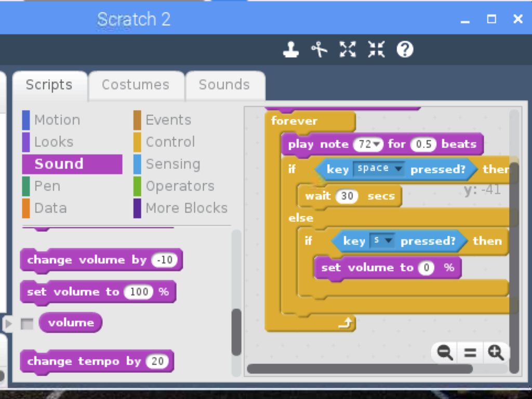The image size is (532, 399).
Task: Click the else label of the if block
Action: [301, 218]
